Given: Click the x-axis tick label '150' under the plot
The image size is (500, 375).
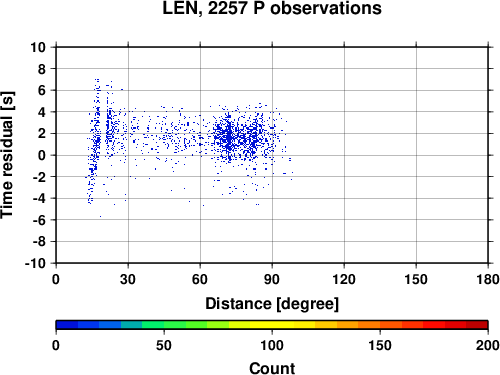Looking at the screenshot, I should (x=416, y=279).
